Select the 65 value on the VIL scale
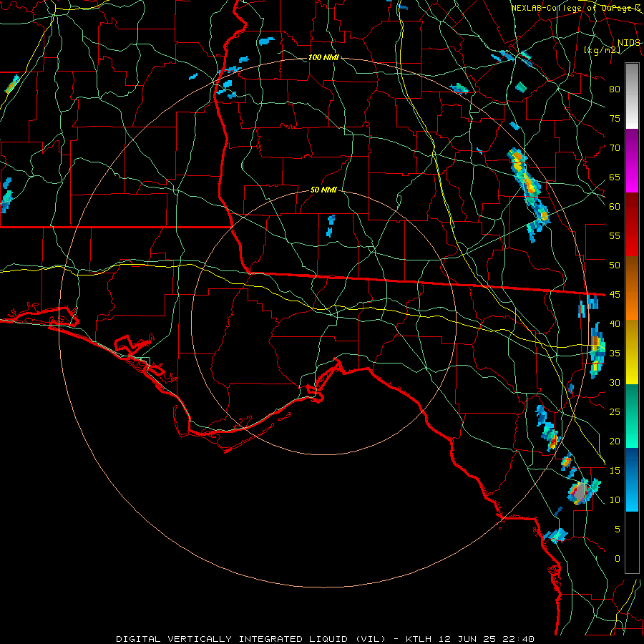Screen dimensions: 644x644 point(615,177)
